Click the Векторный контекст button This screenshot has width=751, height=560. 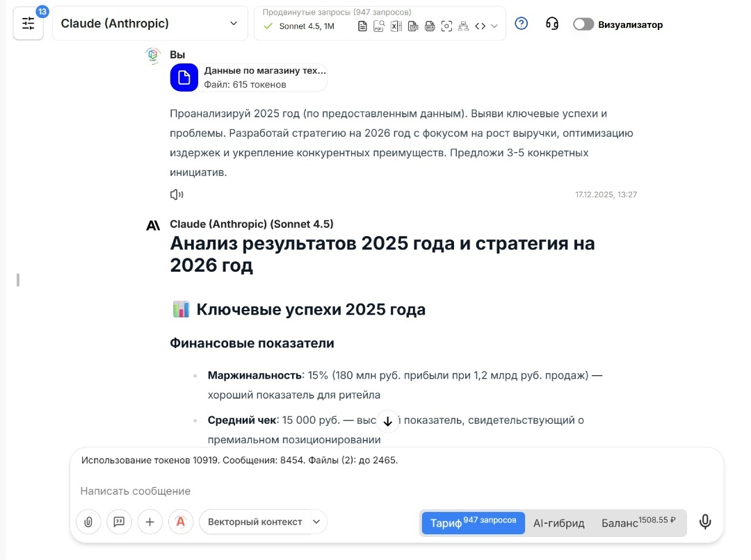click(x=255, y=522)
